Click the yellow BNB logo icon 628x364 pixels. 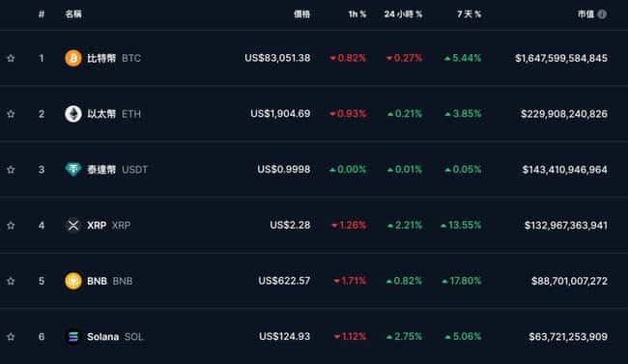point(73,281)
